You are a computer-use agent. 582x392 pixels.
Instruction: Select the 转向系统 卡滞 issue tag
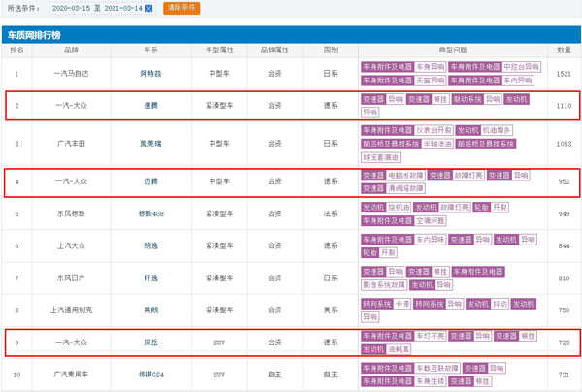pyautogui.click(x=386, y=304)
